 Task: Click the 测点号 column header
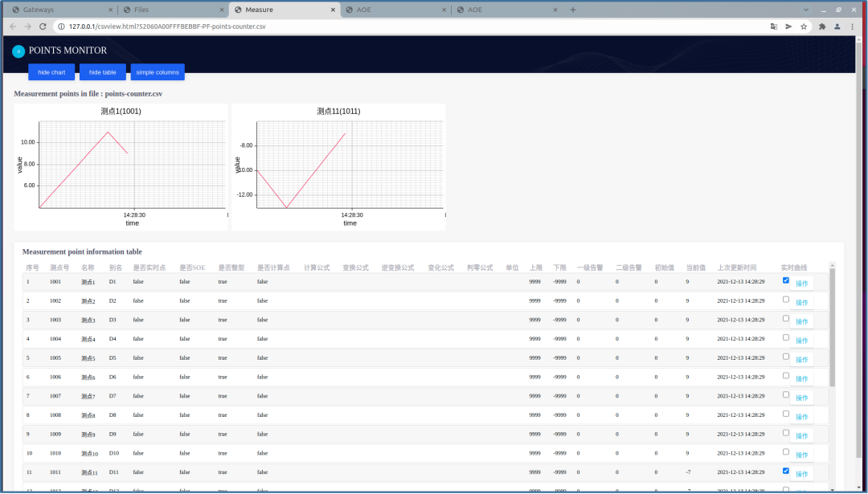pyautogui.click(x=59, y=267)
